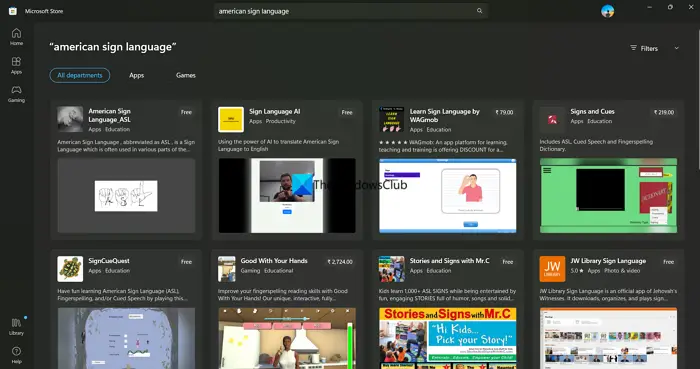Select the All departments filter
The width and height of the screenshot is (700, 369).
pyautogui.click(x=80, y=75)
